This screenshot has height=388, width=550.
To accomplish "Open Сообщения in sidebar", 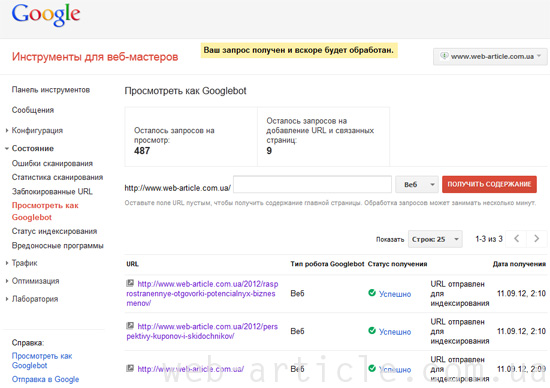I will pos(33,110).
